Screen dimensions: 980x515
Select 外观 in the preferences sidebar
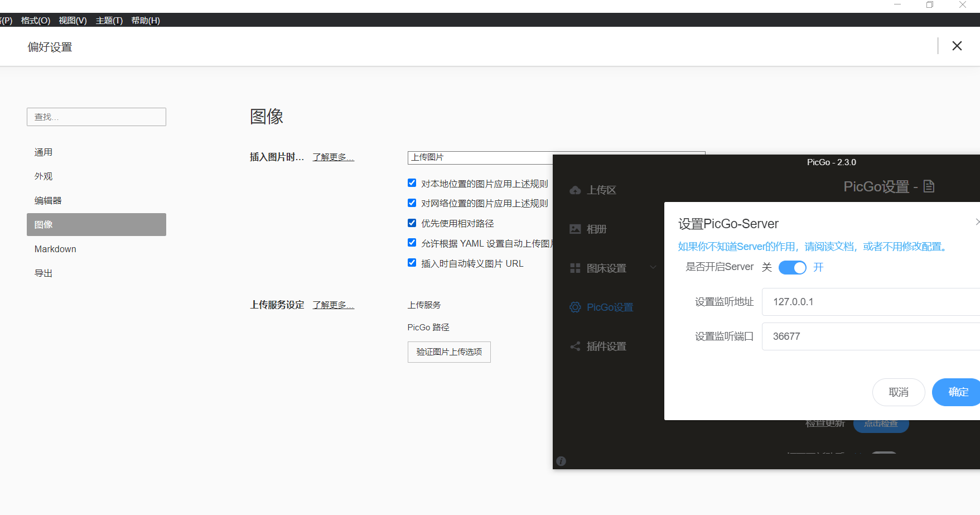96,176
